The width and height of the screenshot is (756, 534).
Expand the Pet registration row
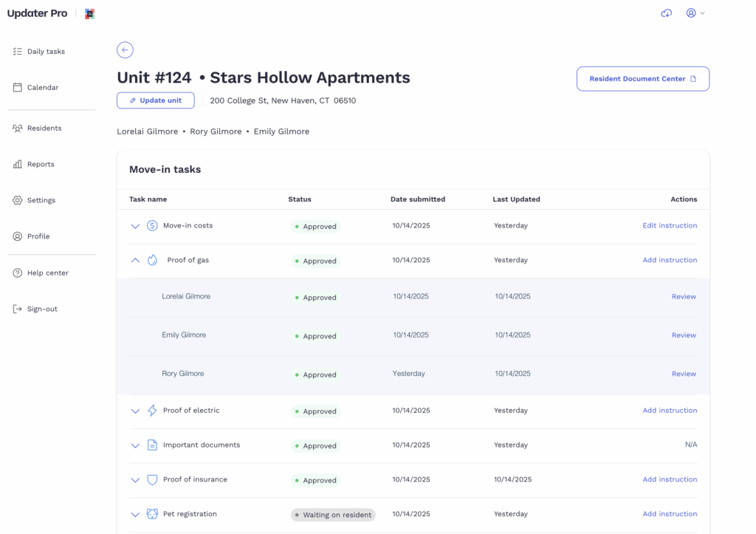[135, 514]
